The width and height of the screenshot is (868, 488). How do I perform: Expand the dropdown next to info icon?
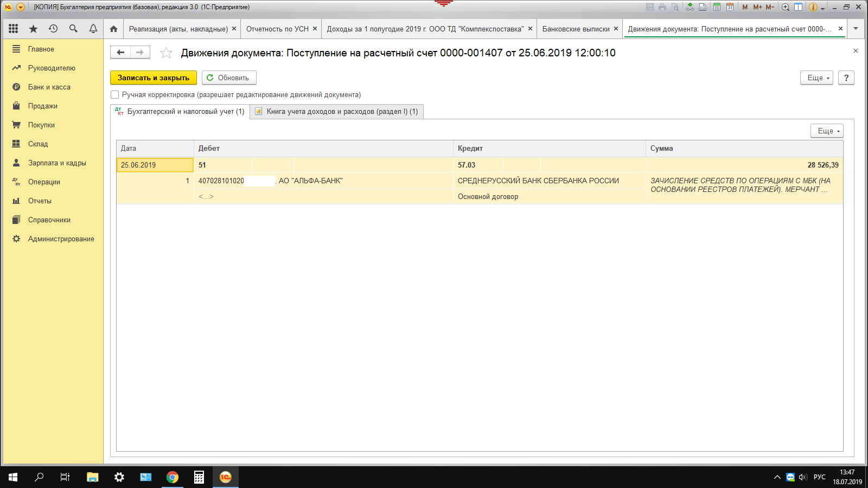coord(822,8)
